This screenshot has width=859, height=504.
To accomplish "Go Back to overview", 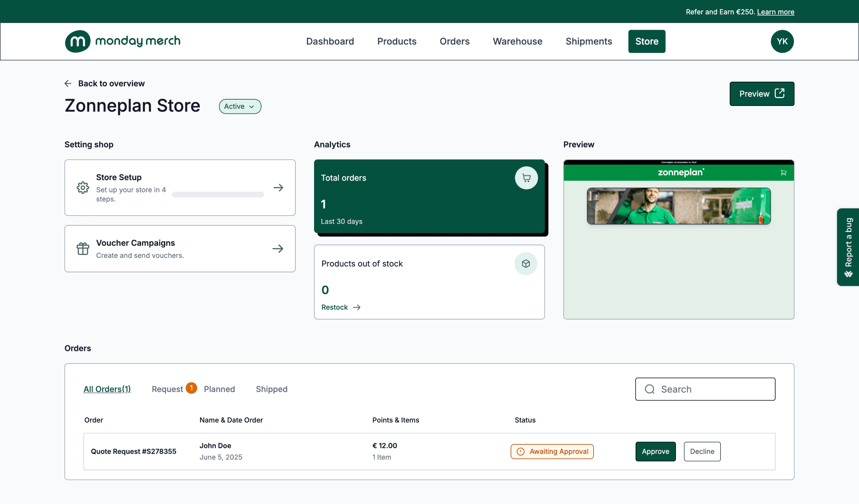I will click(x=112, y=84).
